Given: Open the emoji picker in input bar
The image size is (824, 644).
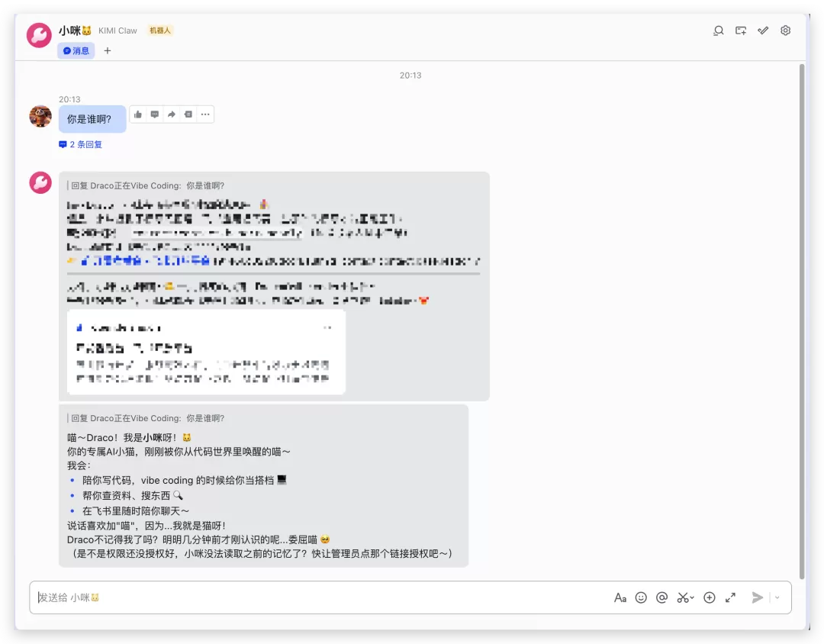Looking at the screenshot, I should coord(641,597).
